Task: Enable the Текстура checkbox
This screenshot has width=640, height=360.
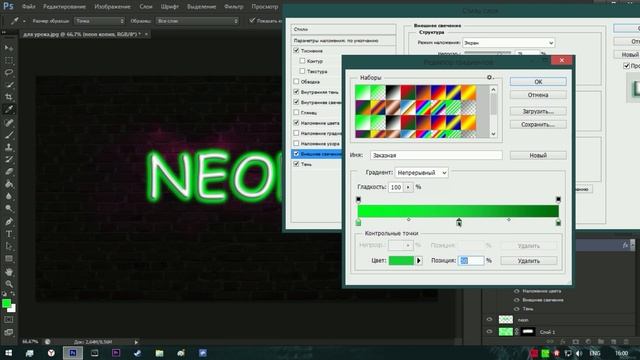Action: pos(302,71)
